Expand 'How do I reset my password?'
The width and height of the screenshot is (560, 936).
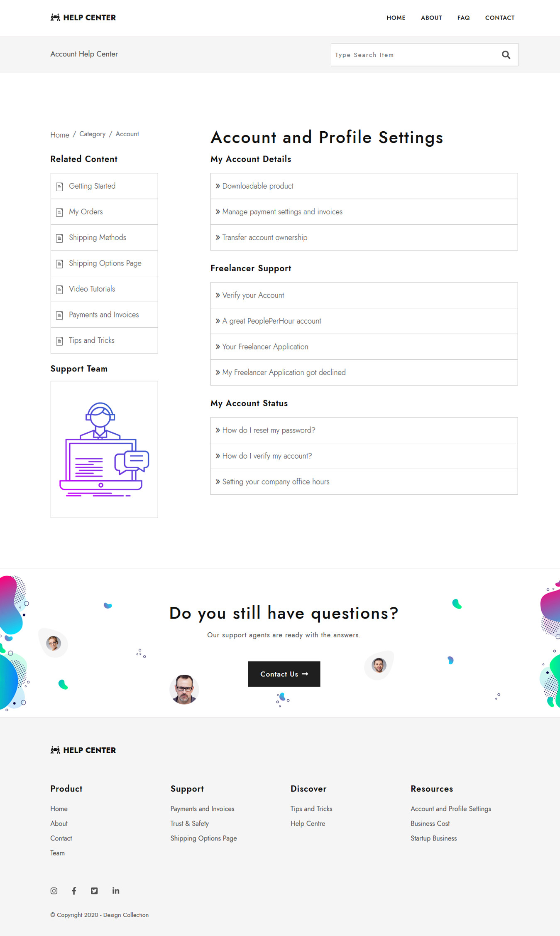pyautogui.click(x=269, y=430)
